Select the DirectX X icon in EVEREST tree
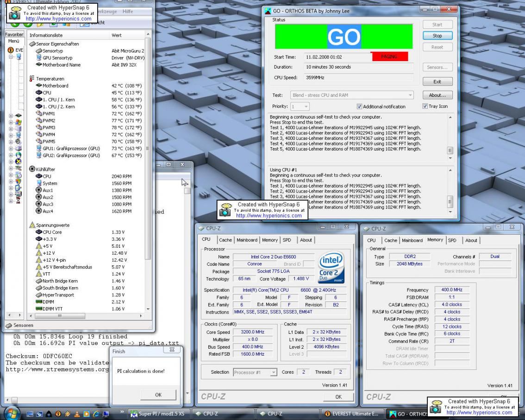This screenshot has width=525, height=420. point(19,162)
